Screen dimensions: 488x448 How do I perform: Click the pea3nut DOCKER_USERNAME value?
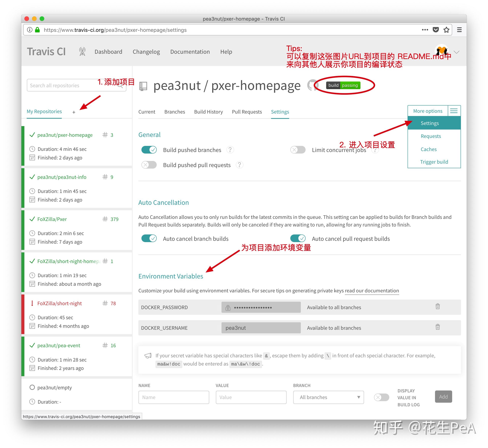click(261, 328)
